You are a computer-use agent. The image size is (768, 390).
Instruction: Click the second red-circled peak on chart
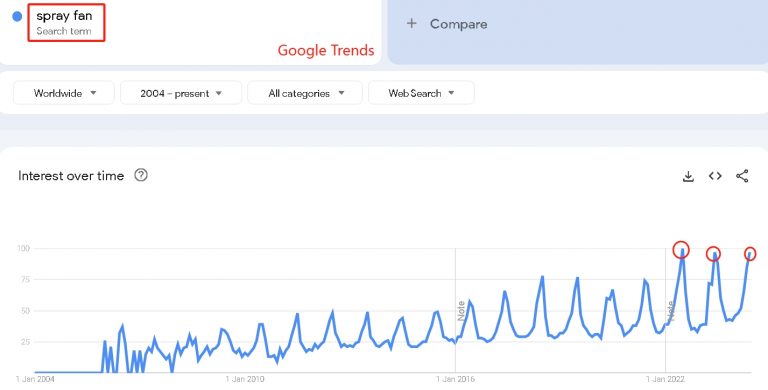(713, 254)
